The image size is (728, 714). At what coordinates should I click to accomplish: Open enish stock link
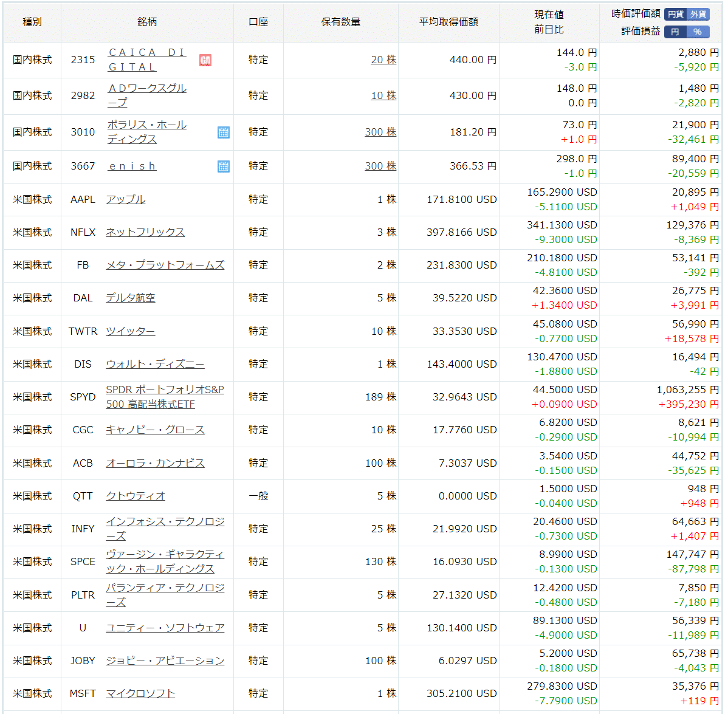pyautogui.click(x=132, y=166)
